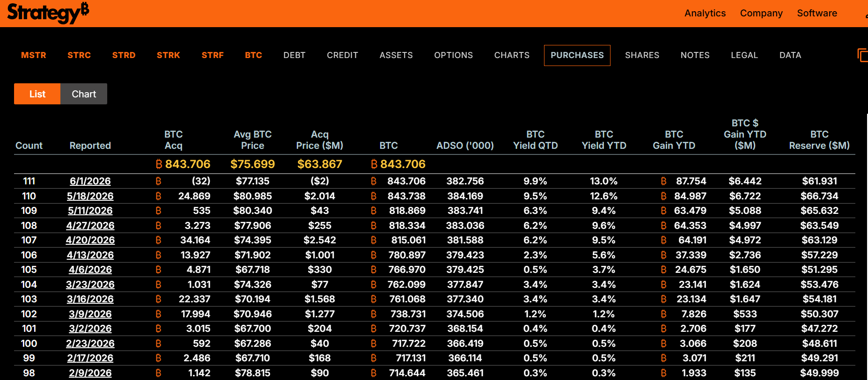The width and height of the screenshot is (868, 380).
Task: Click the Count column header
Action: click(29, 146)
